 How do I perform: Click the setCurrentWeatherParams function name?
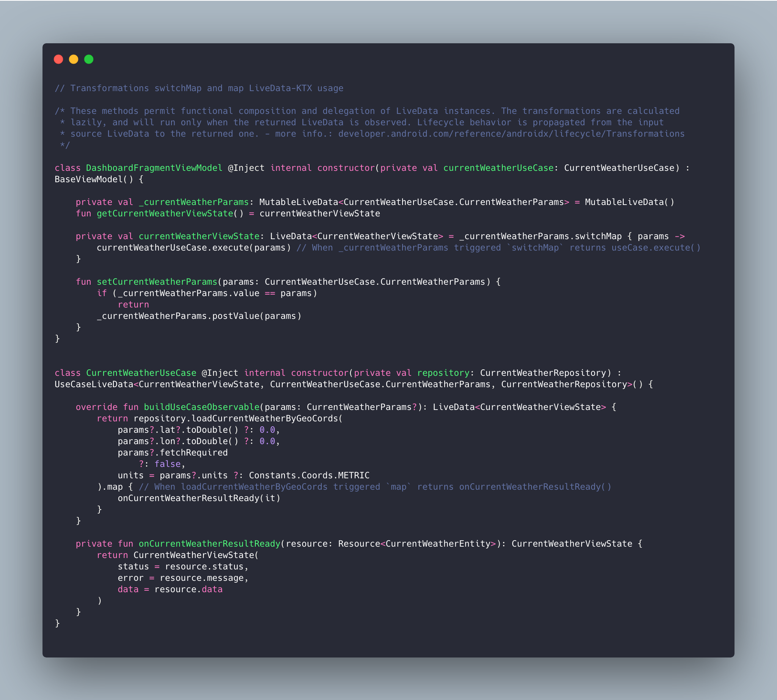pos(156,282)
